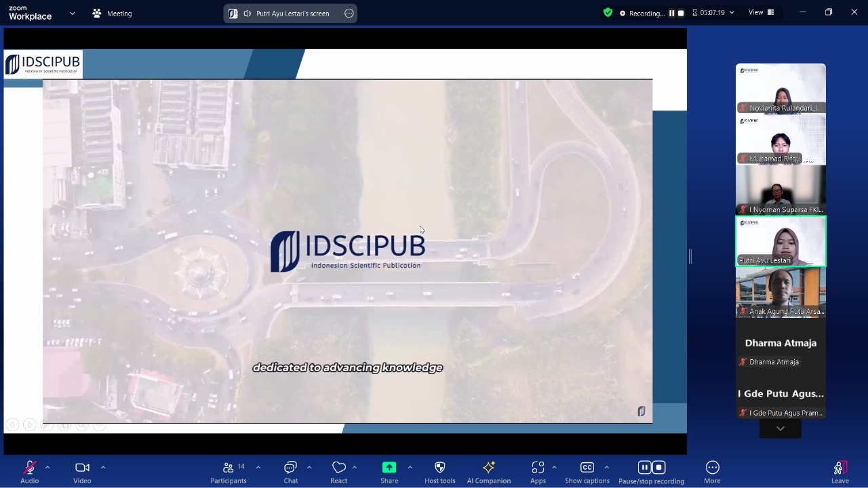Go to previous slide arrow
This screenshot has width=868, height=488.
[12, 425]
